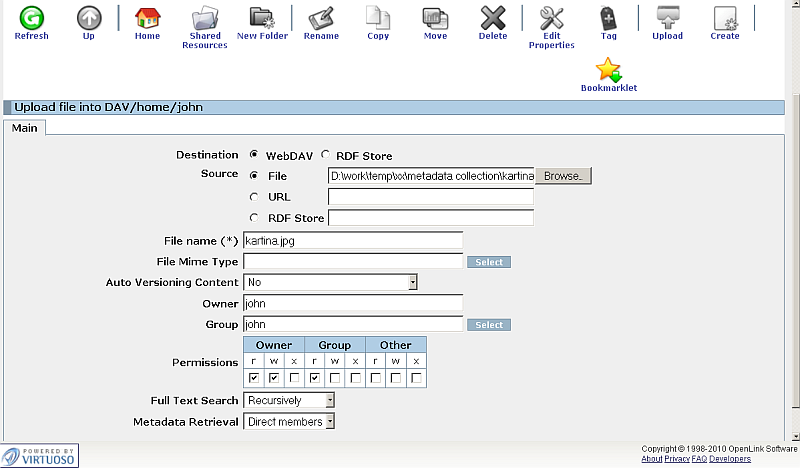Open the Privacy link in footer
This screenshot has width=800, height=473.
click(677, 459)
